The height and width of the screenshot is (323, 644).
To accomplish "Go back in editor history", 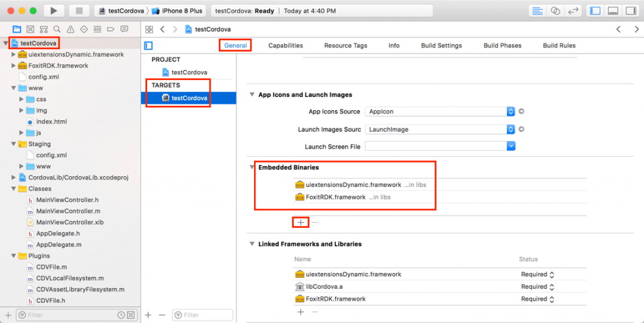I will [x=163, y=29].
